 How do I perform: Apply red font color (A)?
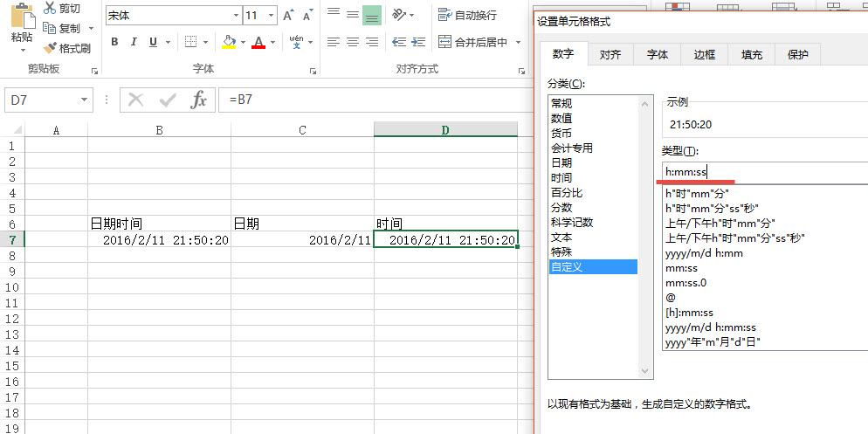tap(258, 42)
